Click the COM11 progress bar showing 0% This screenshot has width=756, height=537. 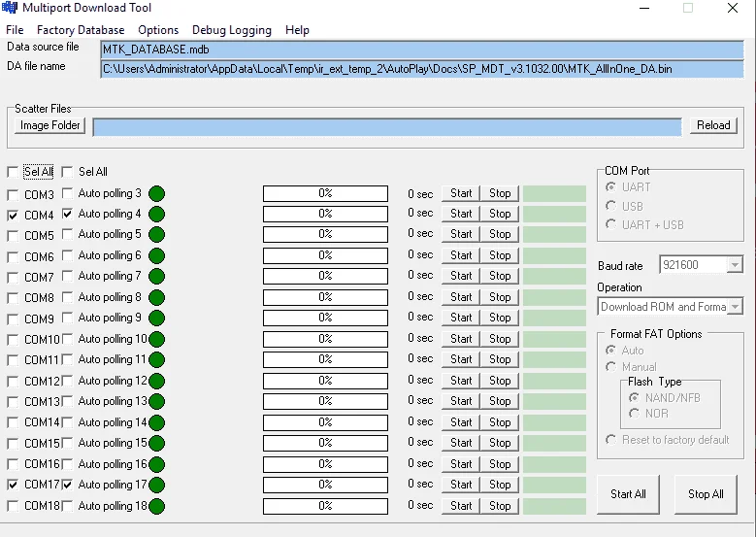[x=325, y=359]
